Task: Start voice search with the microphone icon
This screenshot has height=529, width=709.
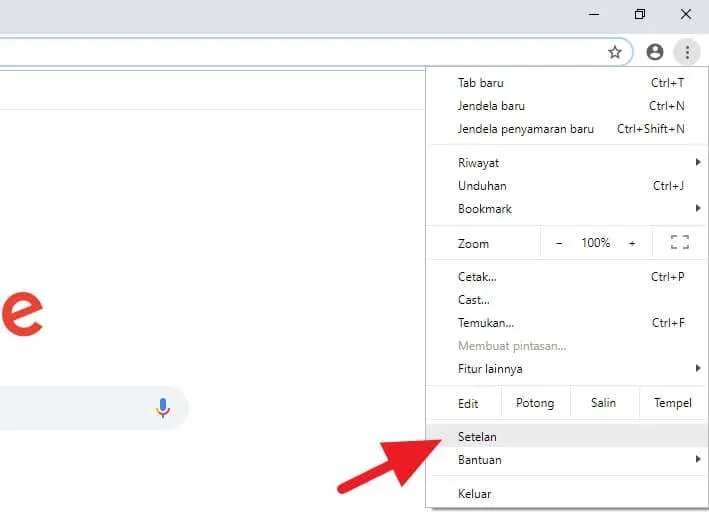Action: [x=163, y=408]
